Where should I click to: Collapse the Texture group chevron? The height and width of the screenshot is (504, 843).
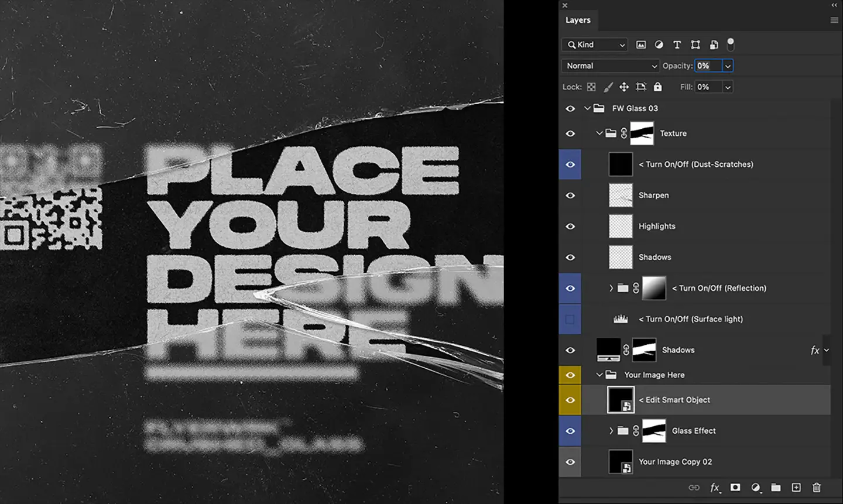(599, 133)
